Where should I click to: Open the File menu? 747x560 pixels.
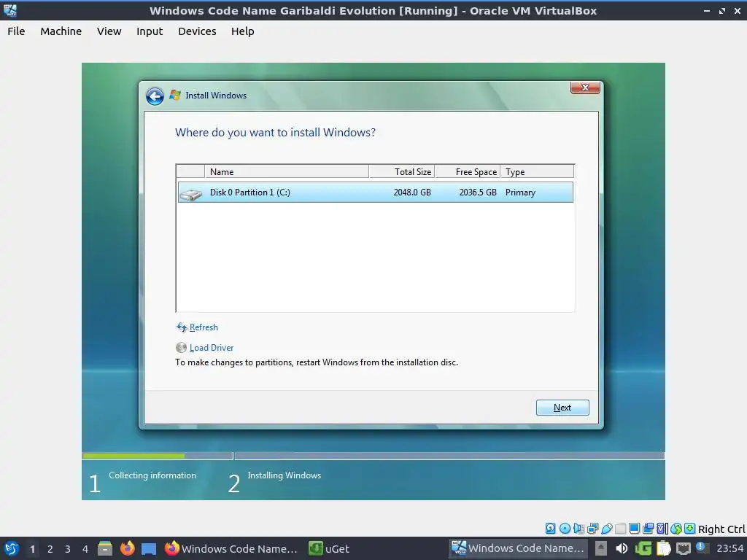coord(16,31)
